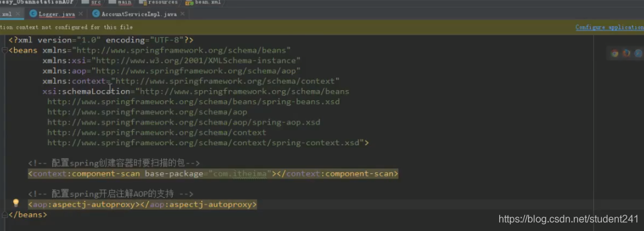Click the yellow intention lightbulb icon
This screenshot has width=644, height=231.
click(16, 203)
